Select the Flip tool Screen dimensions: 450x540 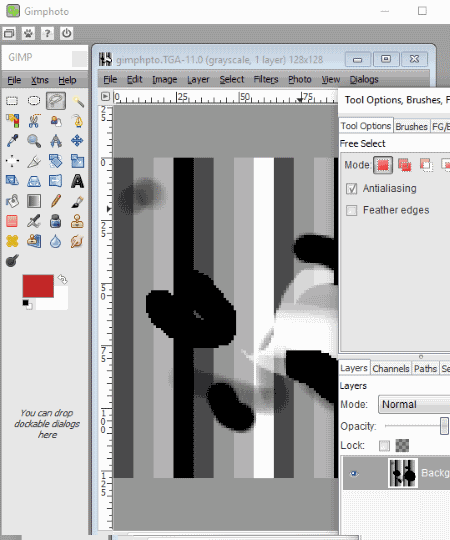pyautogui.click(x=56, y=181)
